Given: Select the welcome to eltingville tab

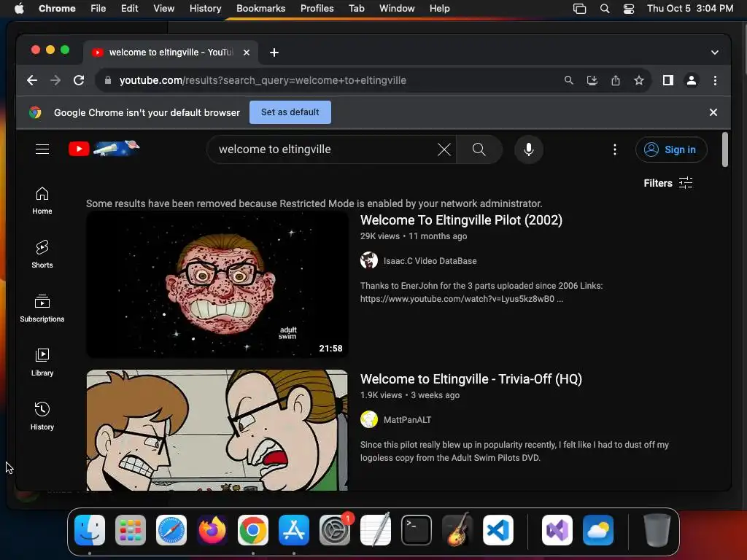Looking at the screenshot, I should 171,52.
